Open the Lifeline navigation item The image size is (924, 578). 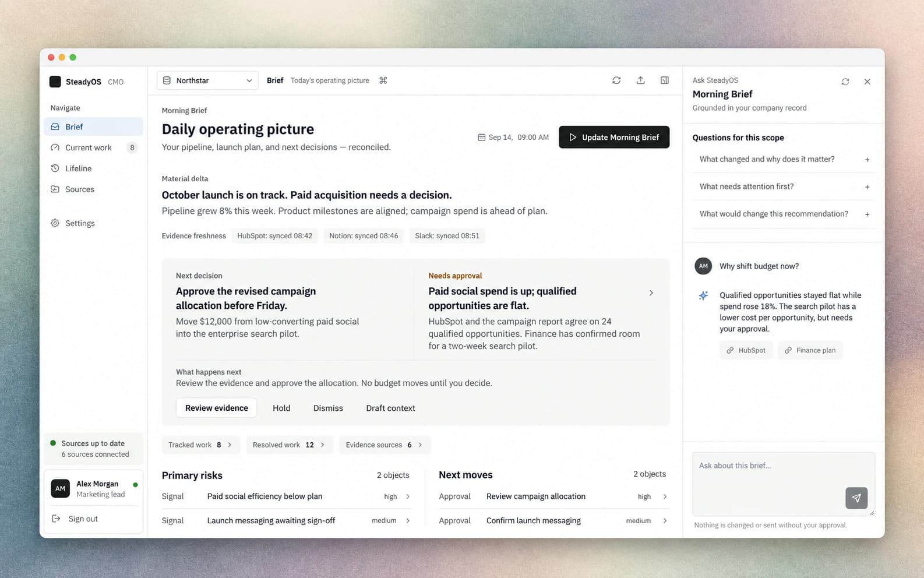pos(93,168)
